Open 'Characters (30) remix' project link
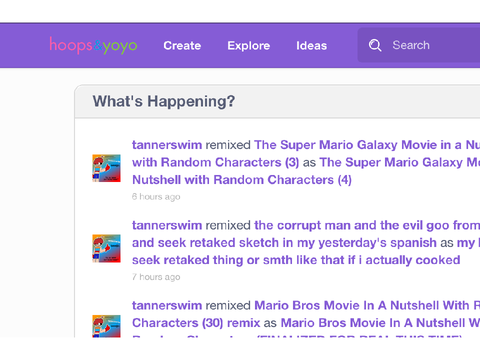Screen dimensions: 480x360 [196, 323]
